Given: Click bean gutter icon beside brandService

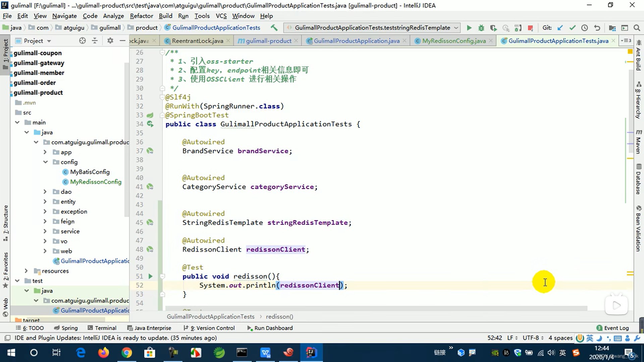Looking at the screenshot, I should [x=150, y=151].
